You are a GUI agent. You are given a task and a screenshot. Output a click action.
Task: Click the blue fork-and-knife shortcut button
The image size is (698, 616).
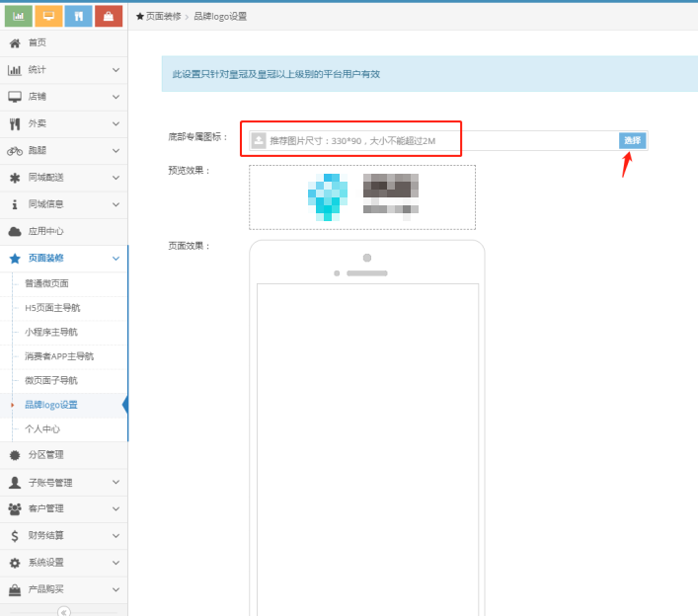click(79, 16)
